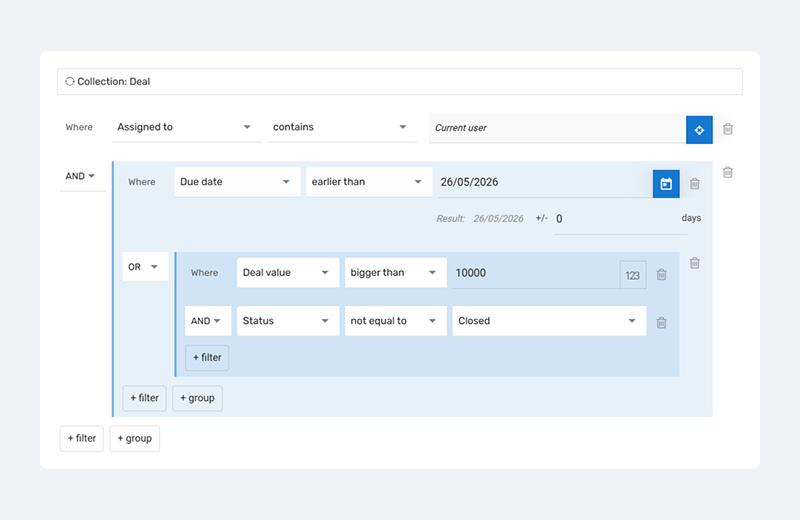
Task: Add a top-level group
Action: tap(135, 438)
